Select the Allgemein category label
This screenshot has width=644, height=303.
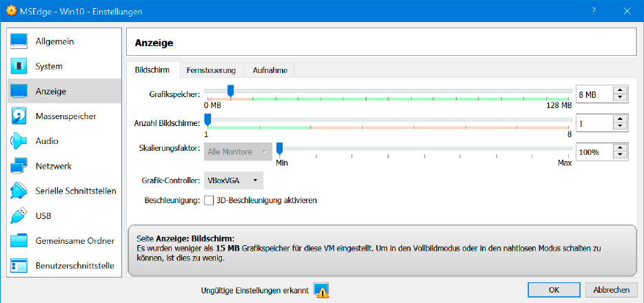54,41
